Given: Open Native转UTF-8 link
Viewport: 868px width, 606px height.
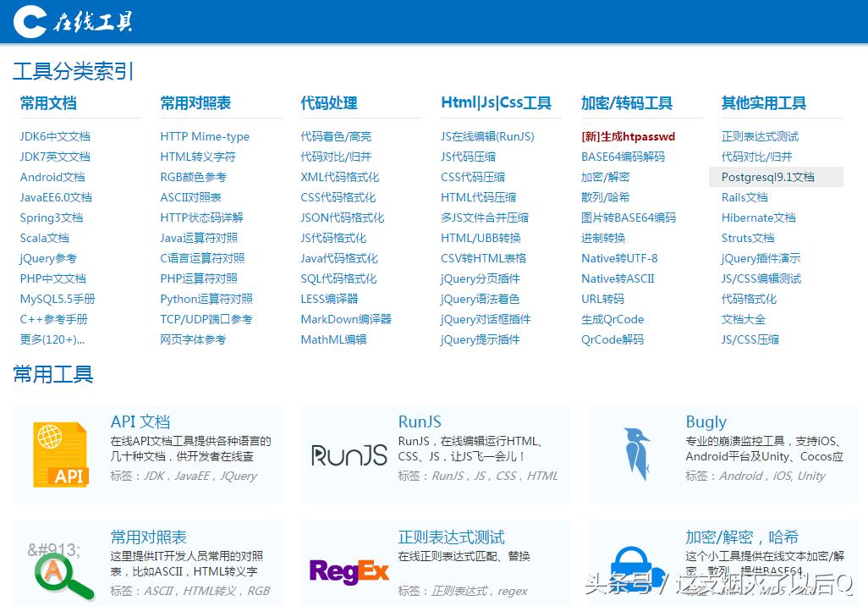Looking at the screenshot, I should tap(619, 258).
